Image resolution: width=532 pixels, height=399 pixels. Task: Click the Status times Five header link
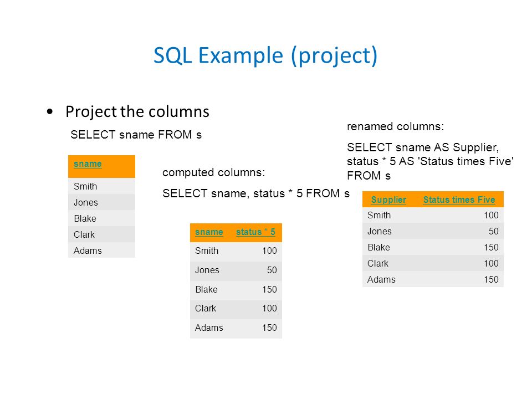tap(459, 200)
